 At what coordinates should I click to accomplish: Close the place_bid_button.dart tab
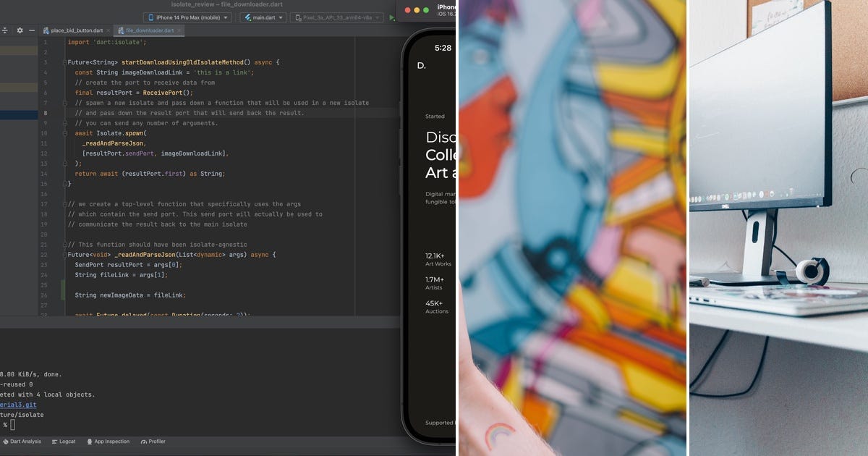click(109, 30)
